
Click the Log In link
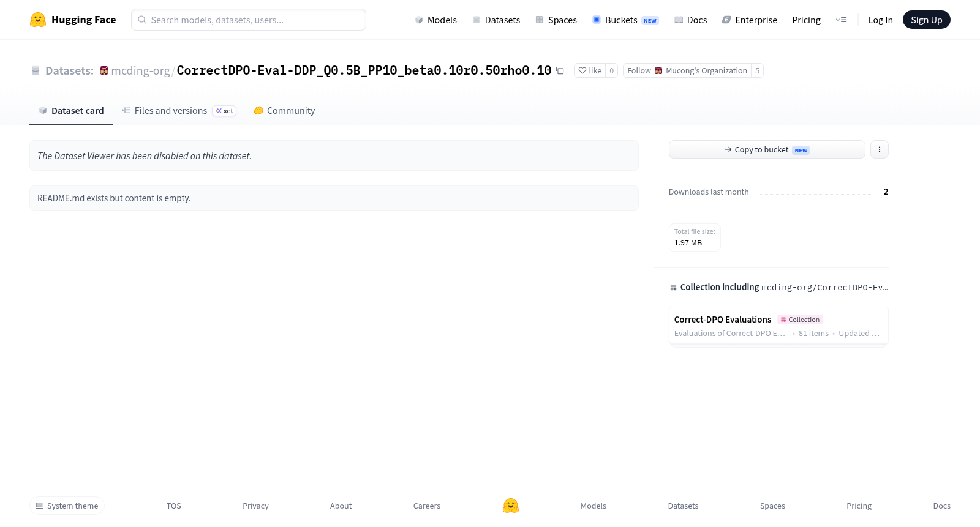pos(880,20)
